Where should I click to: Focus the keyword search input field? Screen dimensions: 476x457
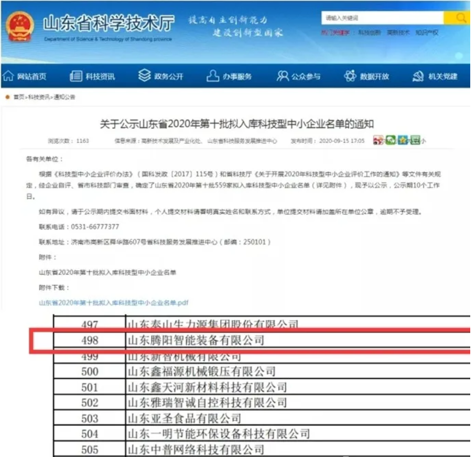click(383, 18)
